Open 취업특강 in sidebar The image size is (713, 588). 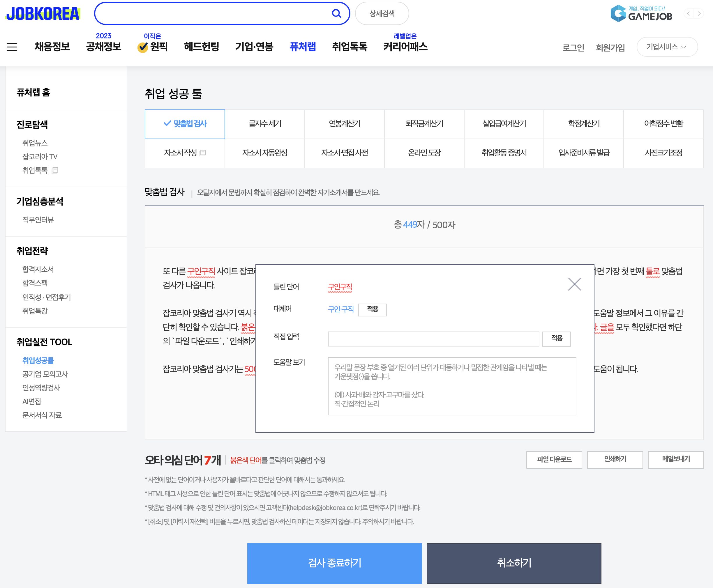pos(35,311)
